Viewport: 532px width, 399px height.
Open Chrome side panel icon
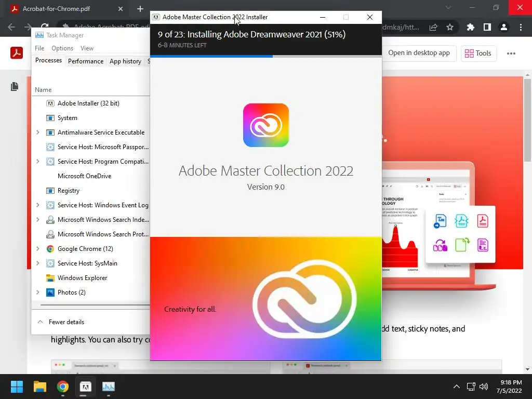(487, 27)
